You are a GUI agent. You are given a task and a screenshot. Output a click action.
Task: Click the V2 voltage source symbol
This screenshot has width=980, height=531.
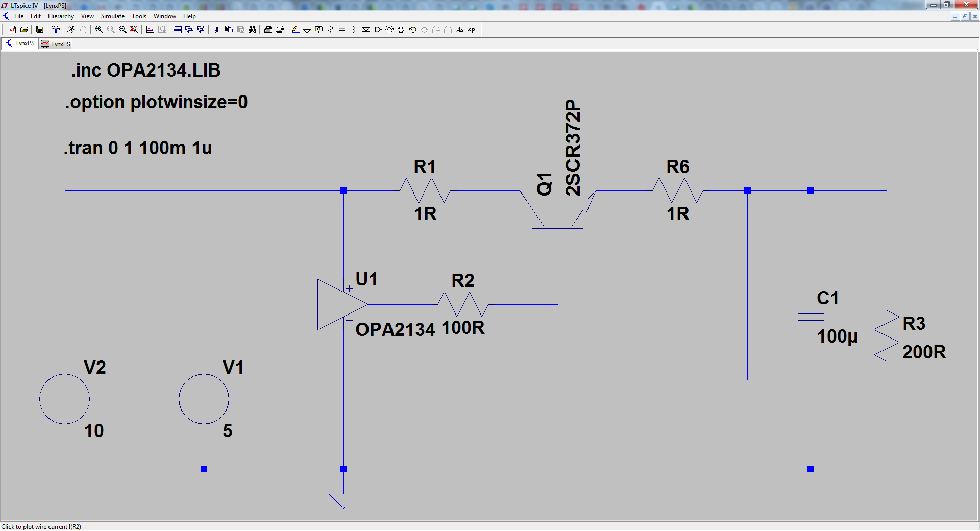click(x=65, y=399)
